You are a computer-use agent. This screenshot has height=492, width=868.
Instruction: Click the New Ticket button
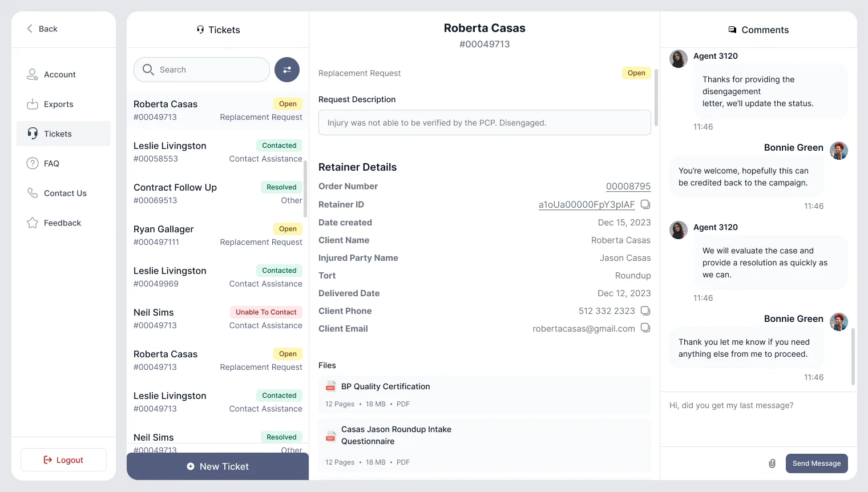tap(217, 466)
